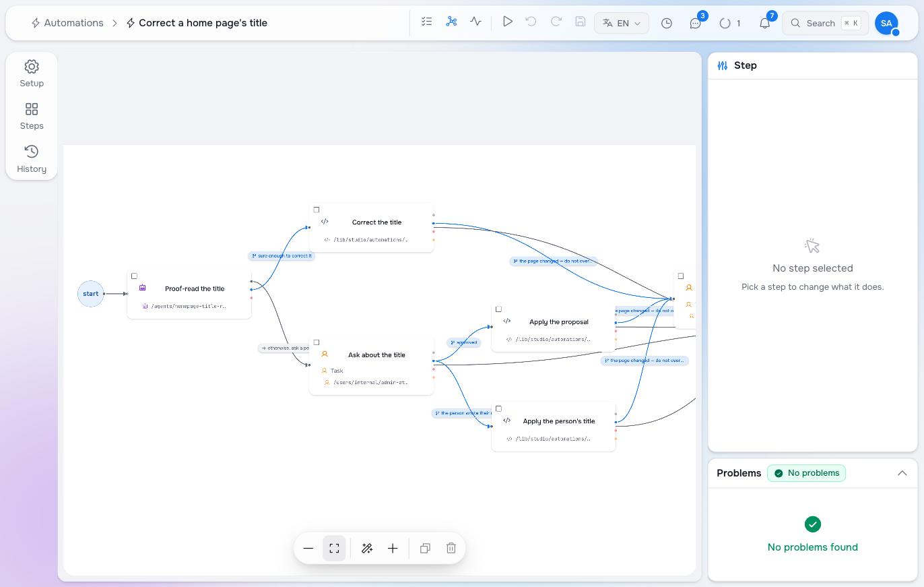Open the running tasks spinner showing 1
Image resolution: width=924 pixels, height=587 pixels.
tap(730, 23)
